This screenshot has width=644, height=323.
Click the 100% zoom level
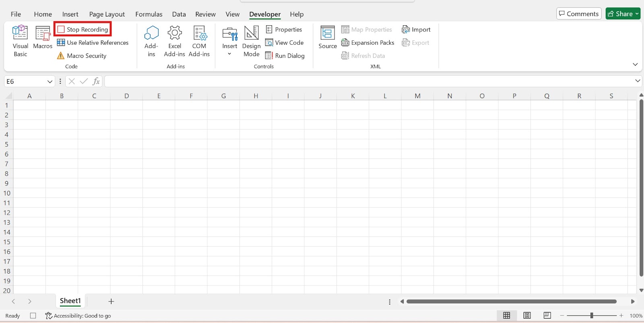[x=636, y=316]
